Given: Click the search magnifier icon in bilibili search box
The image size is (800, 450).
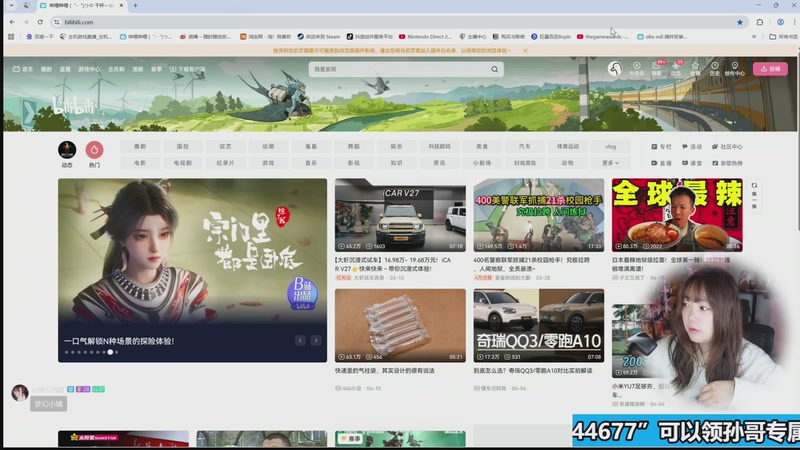Looking at the screenshot, I should click(x=494, y=69).
